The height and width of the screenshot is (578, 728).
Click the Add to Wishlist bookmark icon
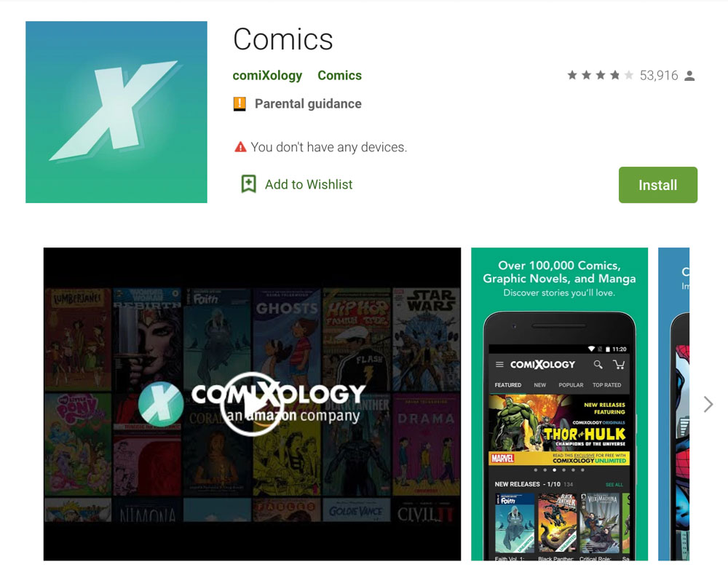click(248, 184)
